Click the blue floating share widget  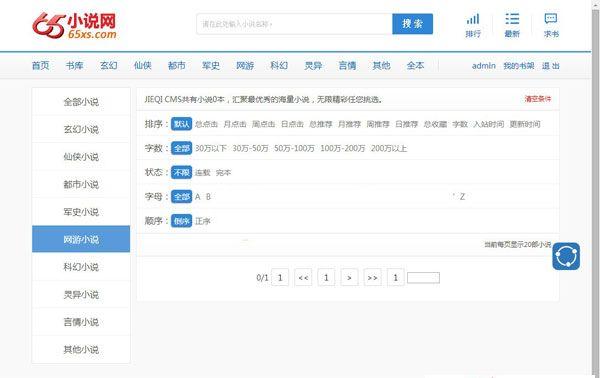[x=566, y=256]
